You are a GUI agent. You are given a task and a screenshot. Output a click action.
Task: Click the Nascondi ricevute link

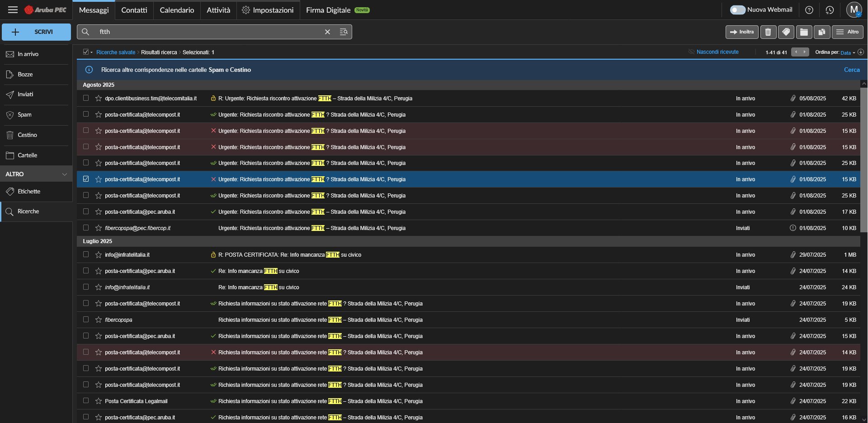click(717, 52)
